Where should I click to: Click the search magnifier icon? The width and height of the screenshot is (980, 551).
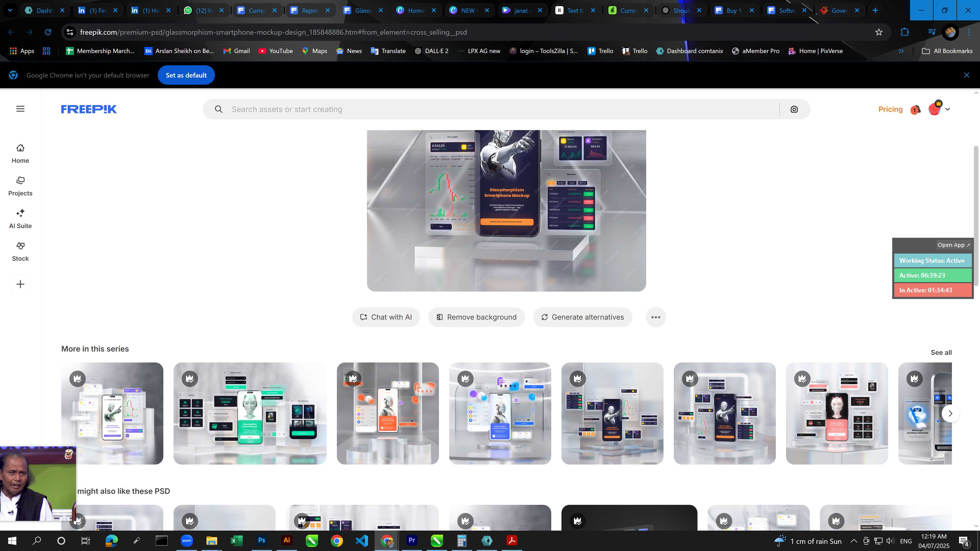pos(218,109)
